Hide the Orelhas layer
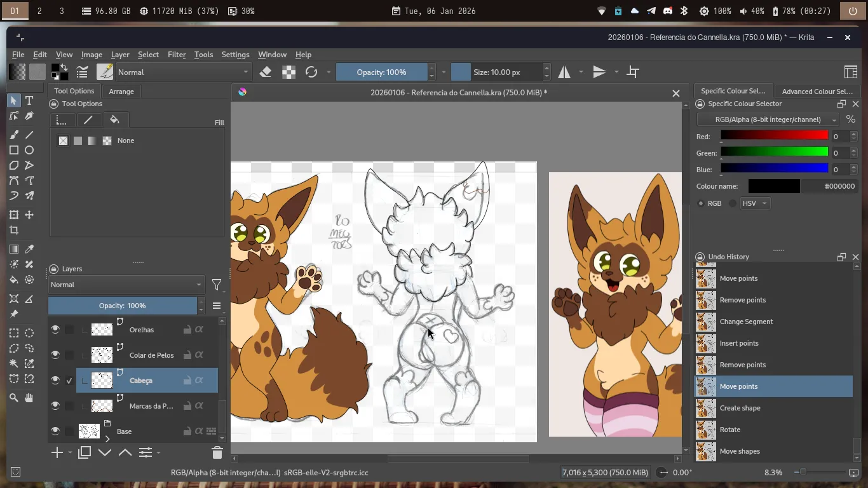 coord(55,330)
